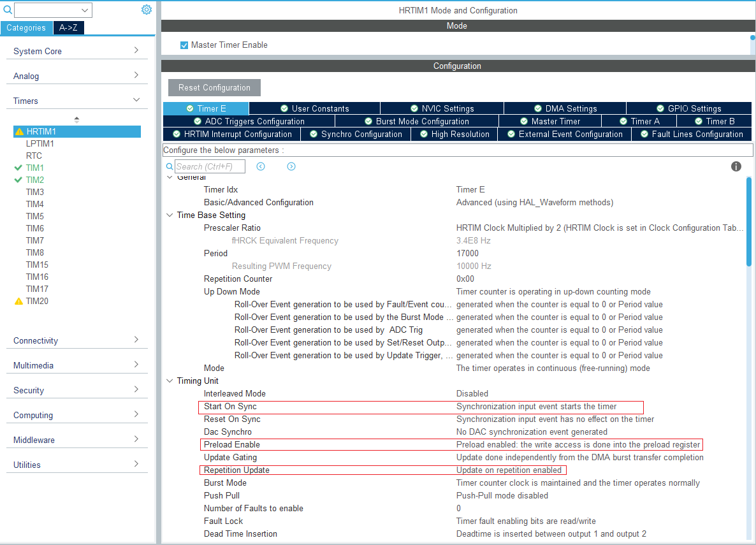Select TIM3 in timers list
The width and height of the screenshot is (756, 545).
pos(34,192)
